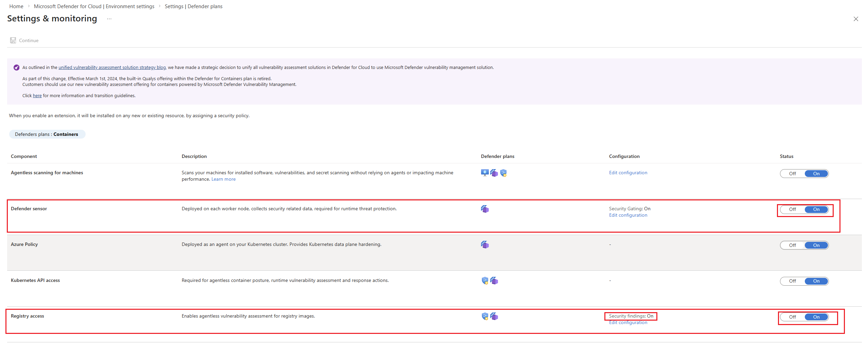
Task: Open Settings | Defender plans breadcrumb
Action: [194, 6]
